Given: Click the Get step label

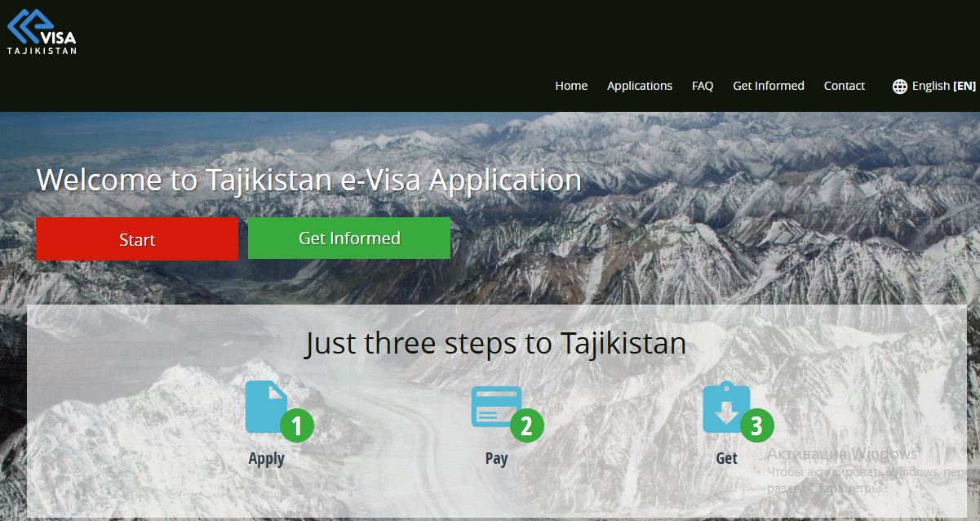Looking at the screenshot, I should point(727,458).
